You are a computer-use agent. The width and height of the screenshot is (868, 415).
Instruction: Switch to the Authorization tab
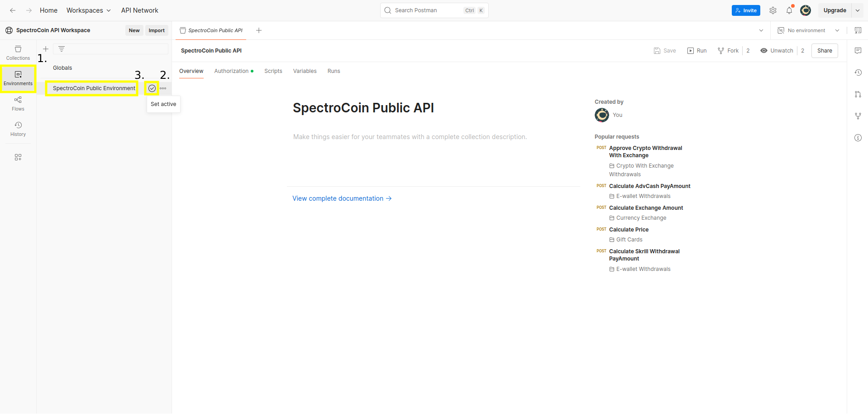coord(234,71)
